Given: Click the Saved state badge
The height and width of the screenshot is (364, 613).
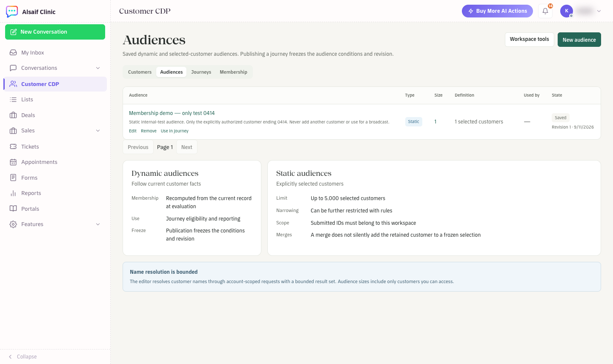Looking at the screenshot, I should (x=561, y=118).
